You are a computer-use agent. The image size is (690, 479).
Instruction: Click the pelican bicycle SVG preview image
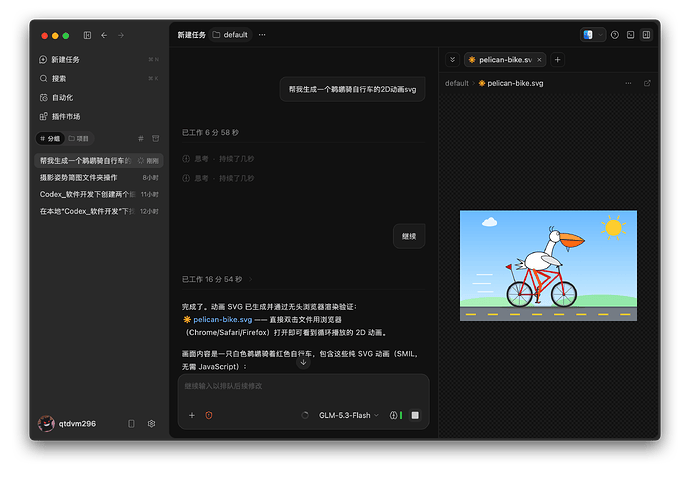point(548,266)
